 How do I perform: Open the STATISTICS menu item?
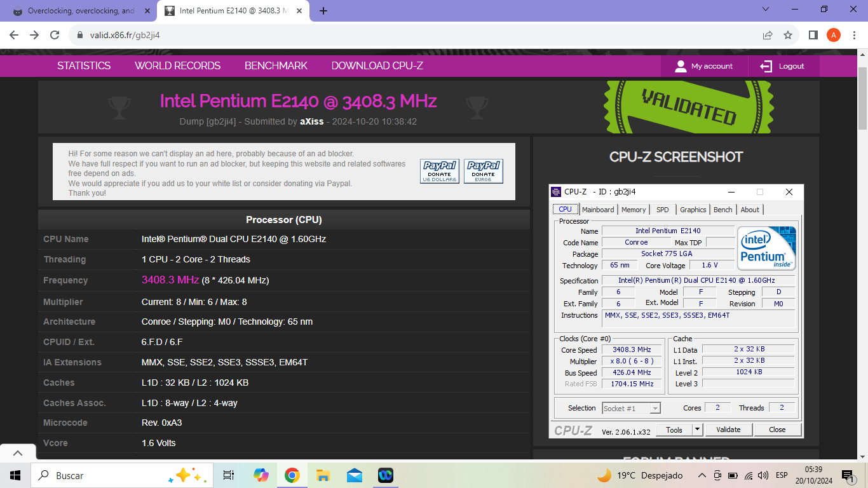click(84, 65)
